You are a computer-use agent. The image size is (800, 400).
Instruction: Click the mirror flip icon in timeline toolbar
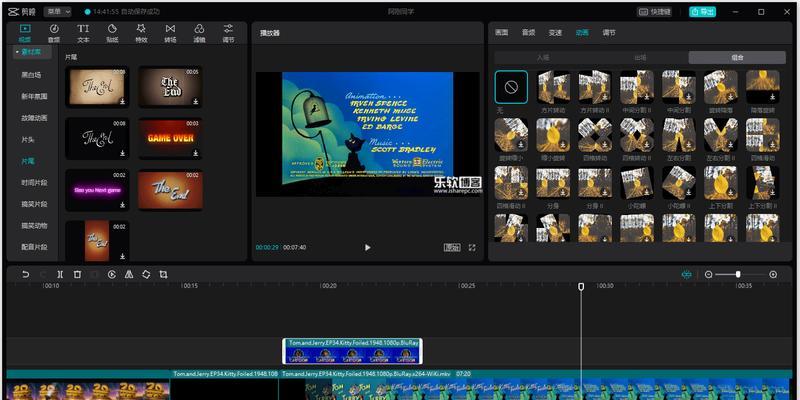(129, 274)
